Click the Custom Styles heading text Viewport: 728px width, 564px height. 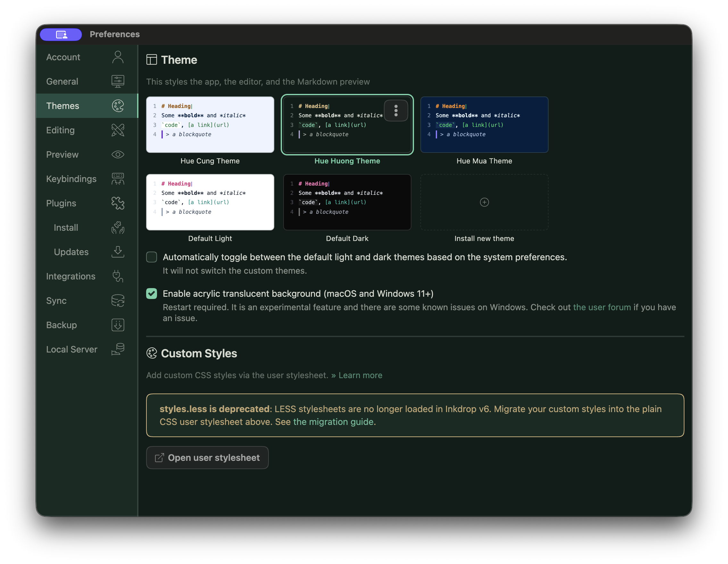(199, 353)
